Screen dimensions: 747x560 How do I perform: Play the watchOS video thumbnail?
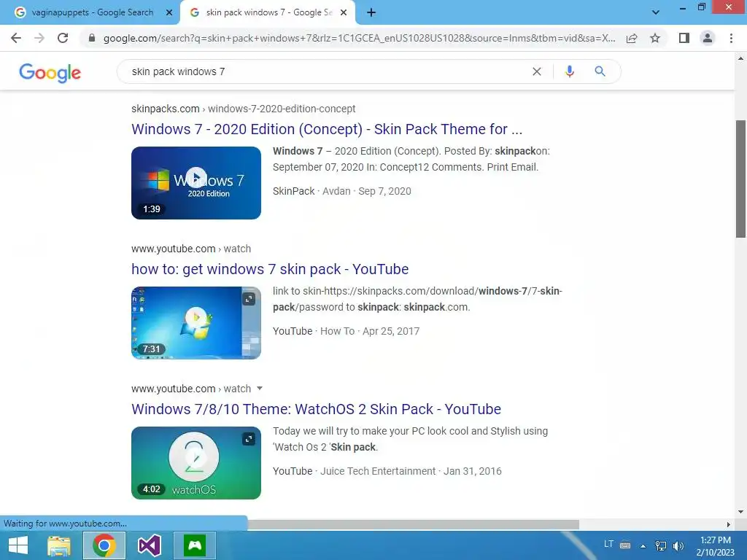point(196,463)
